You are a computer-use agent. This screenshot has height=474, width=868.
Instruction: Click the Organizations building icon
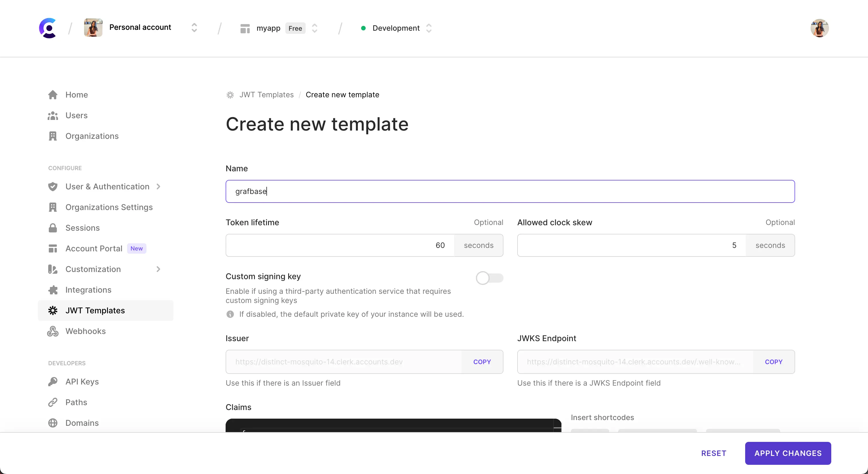click(x=53, y=136)
